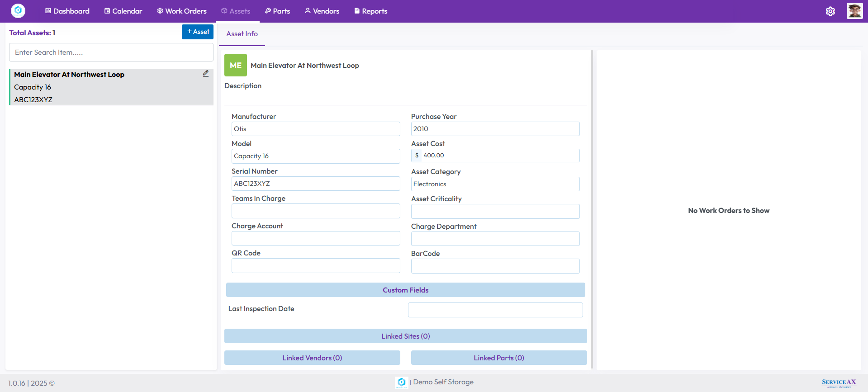Click the Asset Category field

click(x=495, y=184)
